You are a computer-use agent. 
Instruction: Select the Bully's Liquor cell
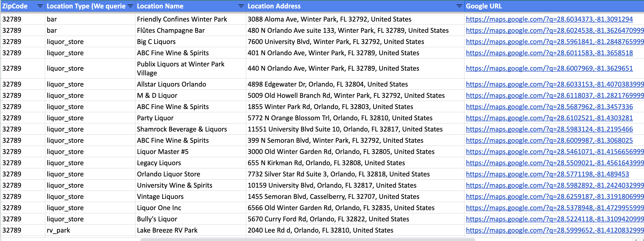[x=190, y=219]
